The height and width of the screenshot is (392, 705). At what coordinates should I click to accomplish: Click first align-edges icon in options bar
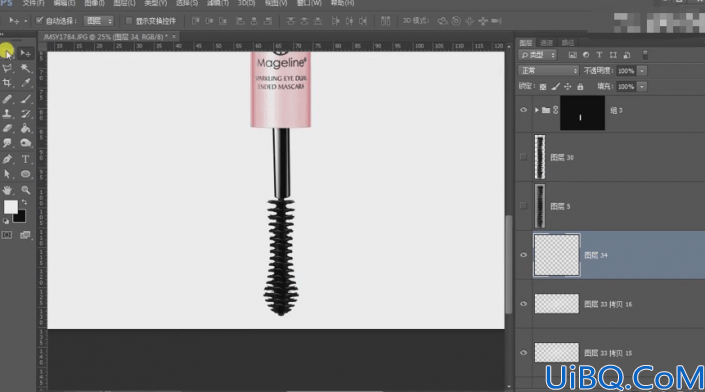tap(196, 21)
